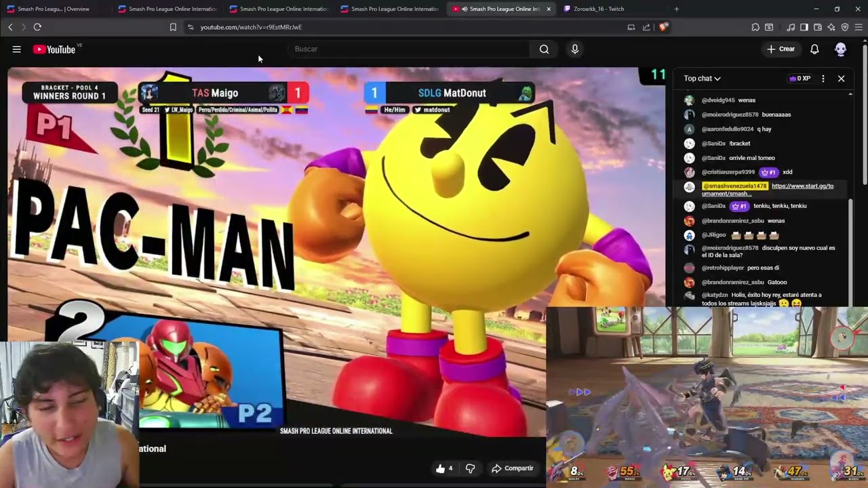Open the browser main menu
Viewport: 868px width, 488px height.
pos(859,27)
